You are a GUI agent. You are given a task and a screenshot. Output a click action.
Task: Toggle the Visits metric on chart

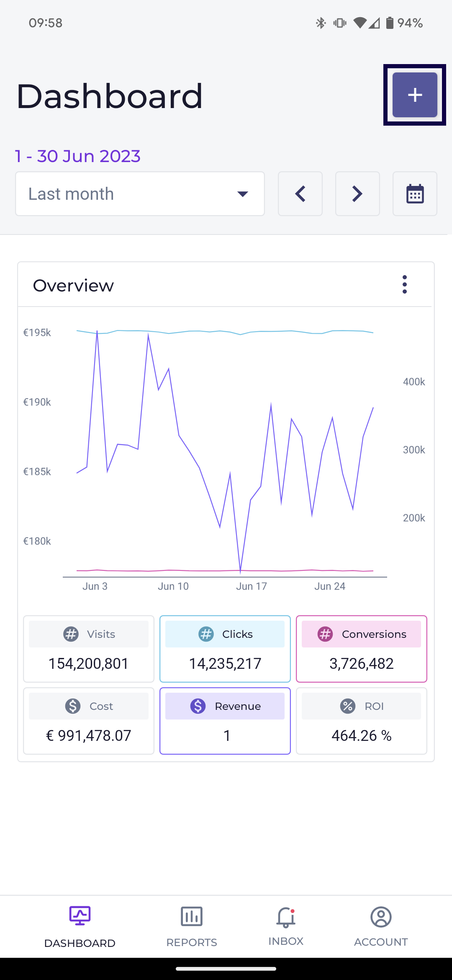pyautogui.click(x=89, y=649)
